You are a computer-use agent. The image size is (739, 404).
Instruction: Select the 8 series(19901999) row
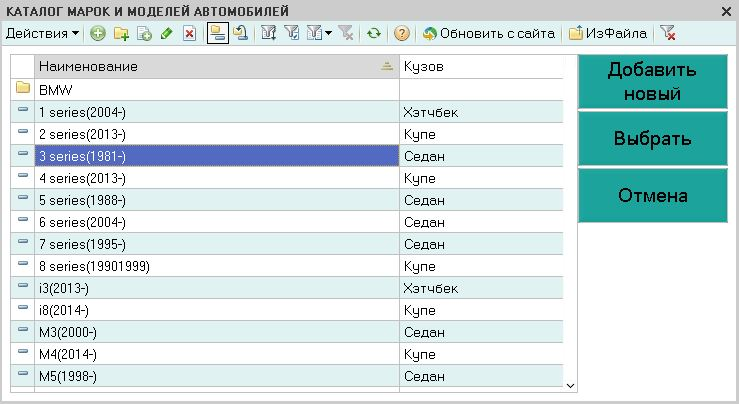tap(287, 266)
